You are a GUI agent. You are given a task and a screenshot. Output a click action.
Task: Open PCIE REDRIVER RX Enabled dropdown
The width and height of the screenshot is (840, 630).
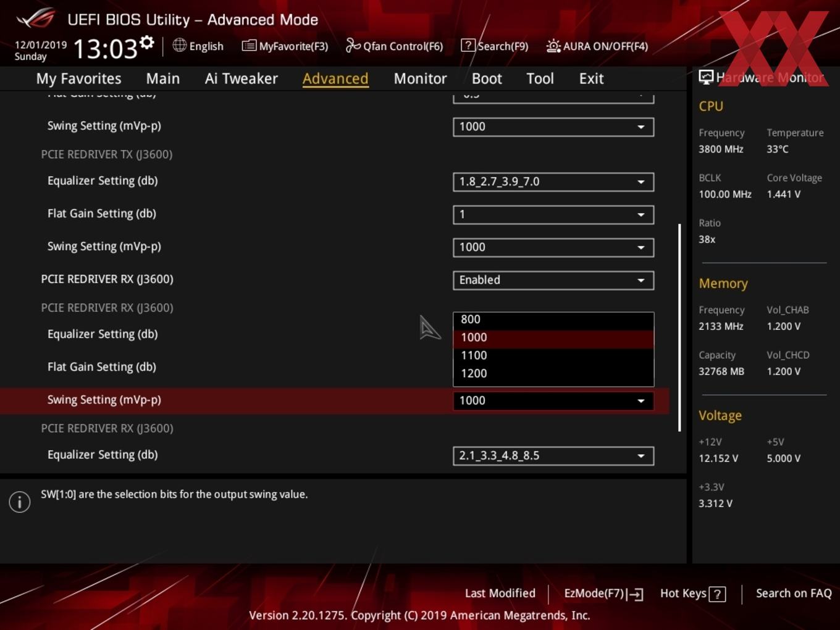coord(553,280)
